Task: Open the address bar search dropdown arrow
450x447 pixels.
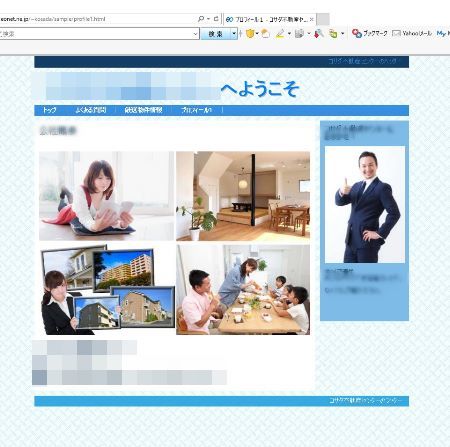Action: [x=208, y=19]
